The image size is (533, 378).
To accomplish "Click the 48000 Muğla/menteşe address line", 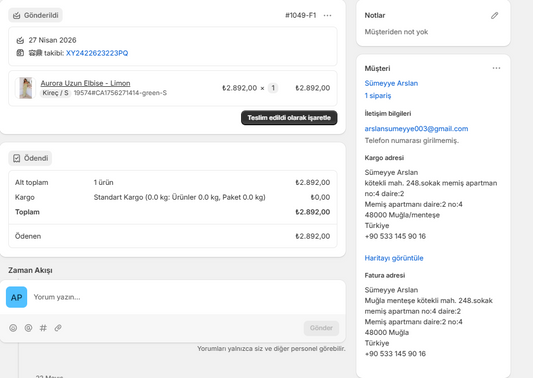I will pyautogui.click(x=402, y=215).
